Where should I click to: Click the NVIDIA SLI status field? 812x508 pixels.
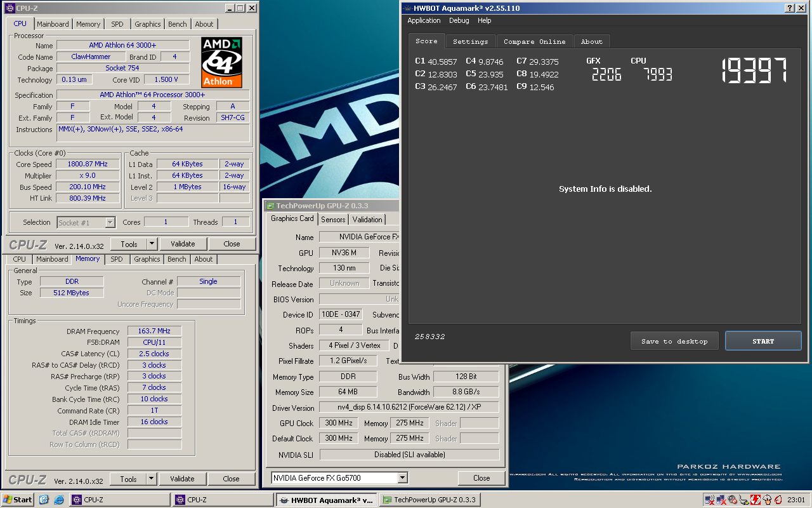tap(409, 455)
